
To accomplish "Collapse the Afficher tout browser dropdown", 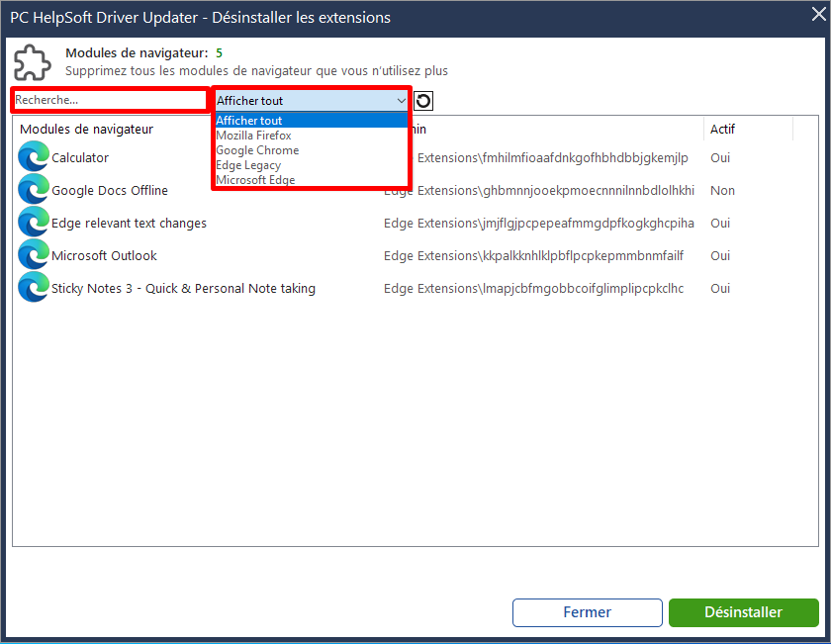I will [x=402, y=101].
